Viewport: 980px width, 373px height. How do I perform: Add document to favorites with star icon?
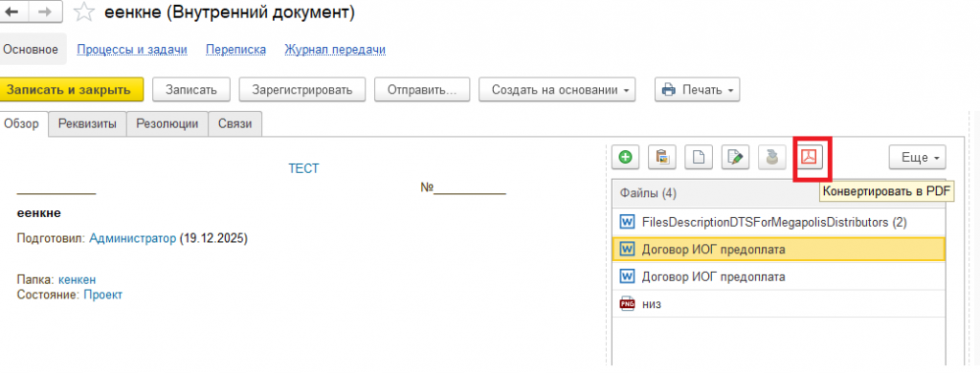pos(84,12)
